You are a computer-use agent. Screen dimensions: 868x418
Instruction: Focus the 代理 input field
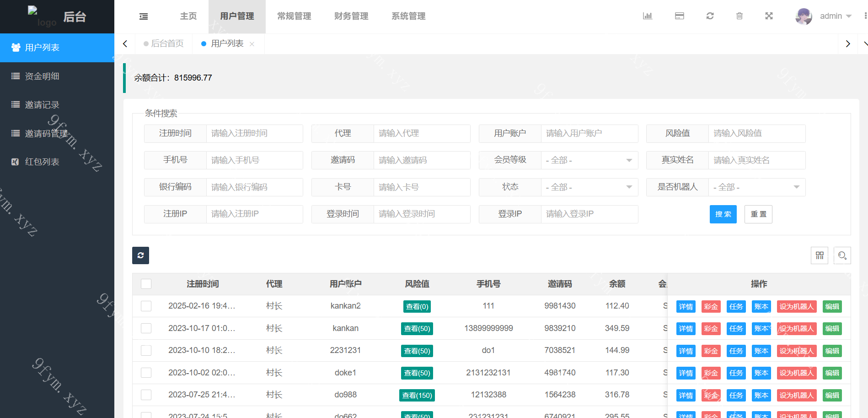point(422,134)
